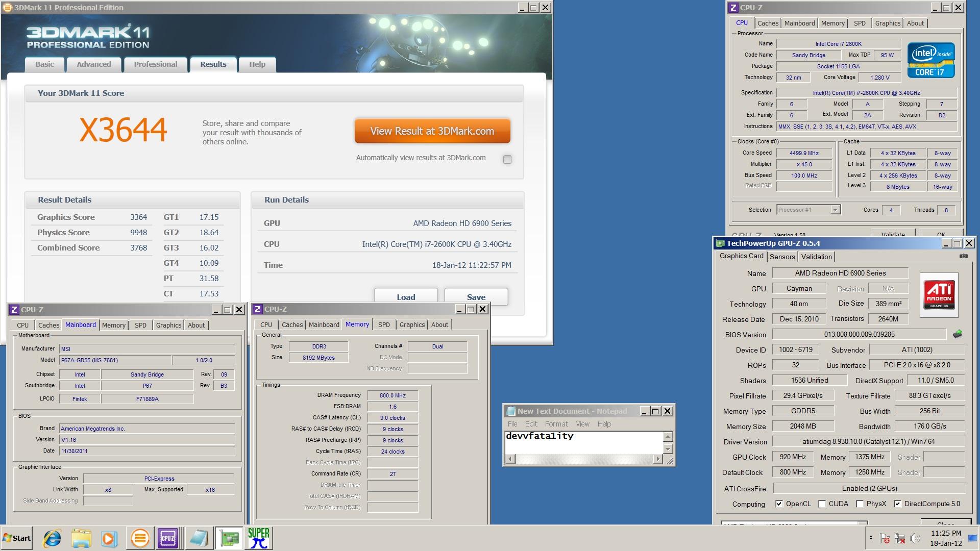Open the Notepad File menu
Screen dimensions: 980x551
click(512, 424)
